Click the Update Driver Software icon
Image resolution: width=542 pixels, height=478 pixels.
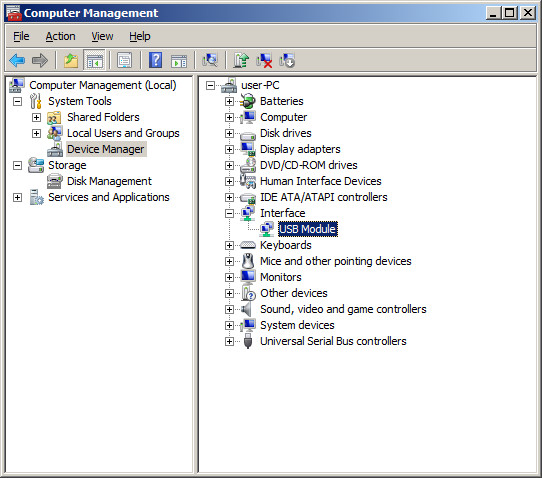241,60
